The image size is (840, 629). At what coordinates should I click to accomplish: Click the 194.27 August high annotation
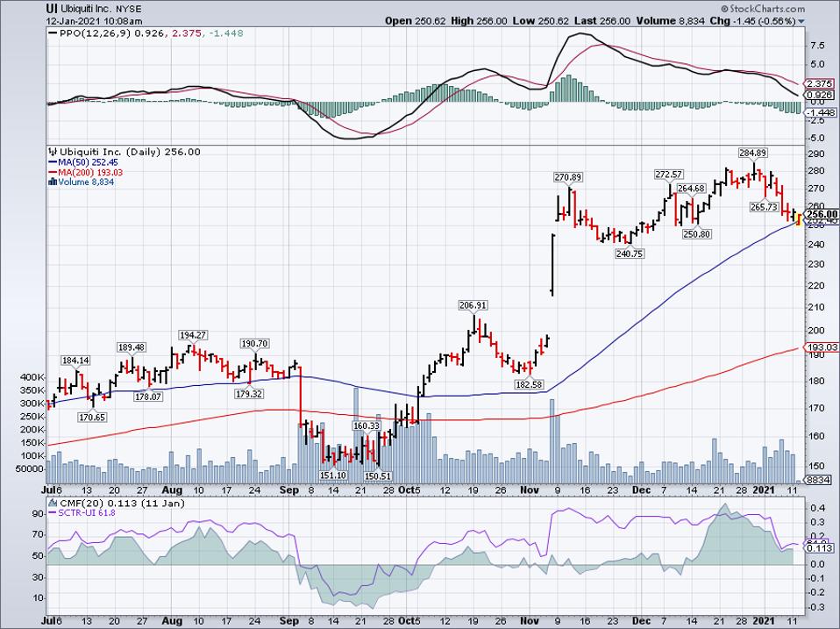[x=193, y=335]
